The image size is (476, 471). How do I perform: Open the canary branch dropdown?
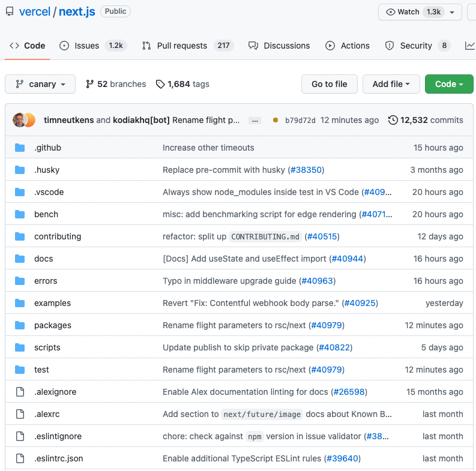[x=40, y=84]
